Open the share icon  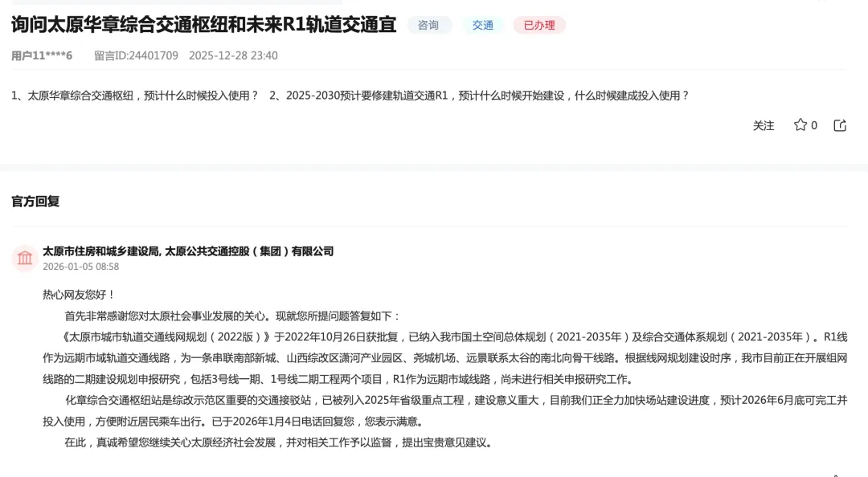click(840, 125)
